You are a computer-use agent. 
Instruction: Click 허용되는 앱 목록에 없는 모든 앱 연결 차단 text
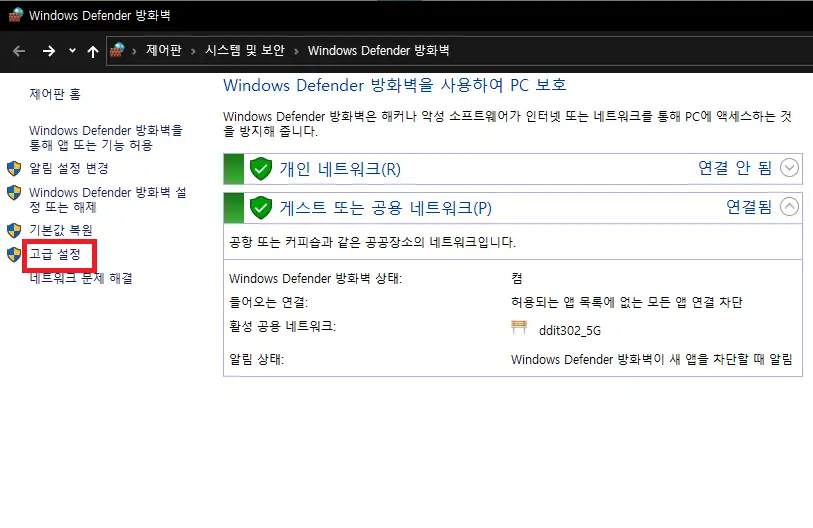click(x=627, y=302)
